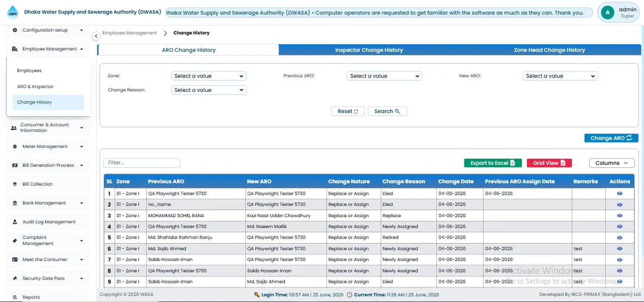644x302 pixels.
Task: Click the Consumer & Account Information people icon
Action: pyautogui.click(x=14, y=128)
